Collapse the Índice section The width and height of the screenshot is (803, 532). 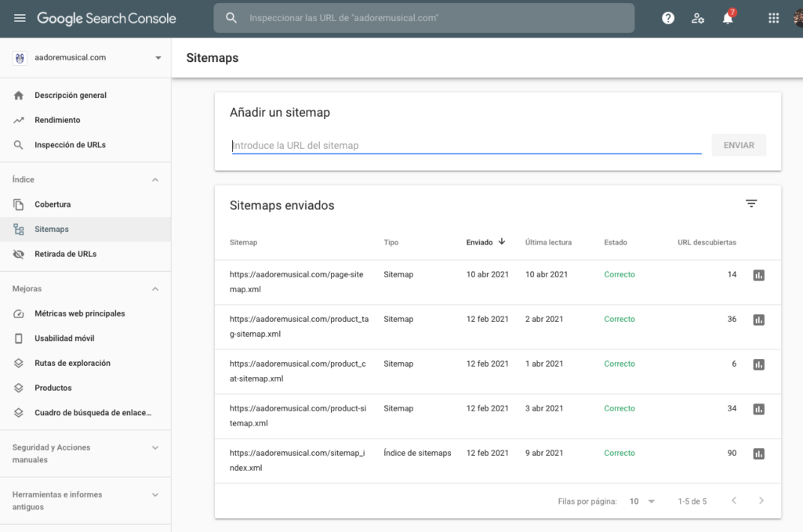155,180
